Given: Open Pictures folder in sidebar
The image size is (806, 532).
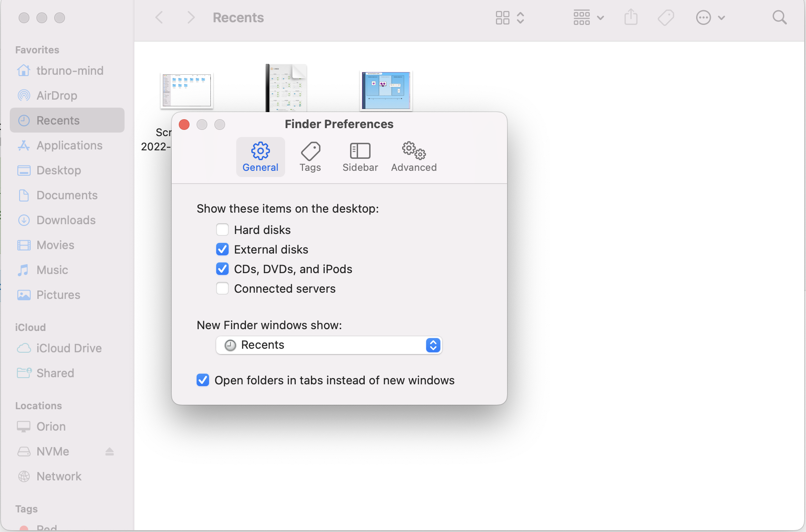Looking at the screenshot, I should coord(67,294).
